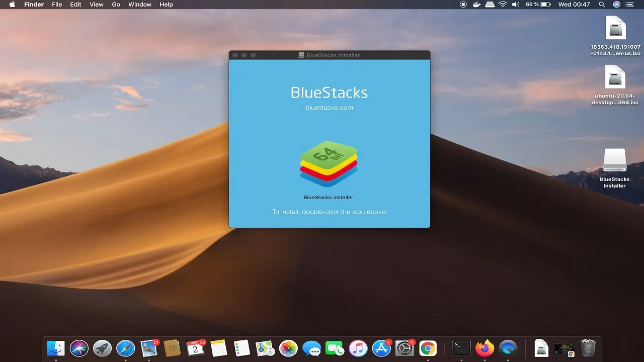Start Google Chrome from the Dock
Screen dimensions: 644x362
(x=427, y=347)
